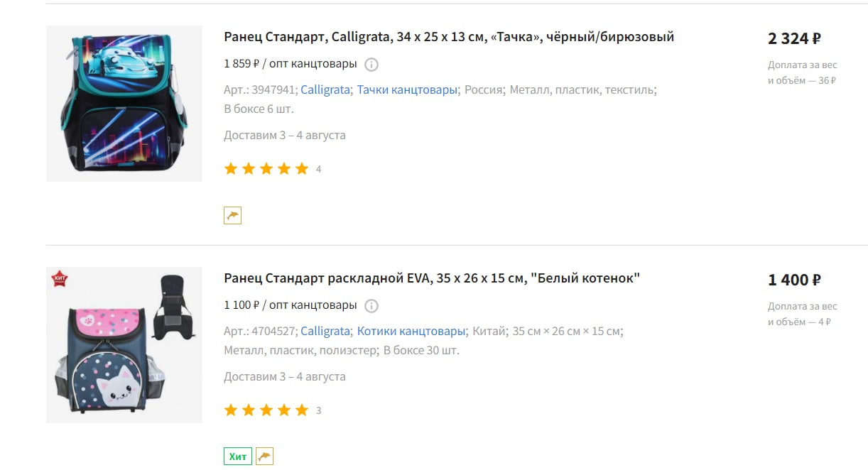The height and width of the screenshot is (470, 868).
Task: Click the green Хит label under kitten backpack
Action: pyautogui.click(x=238, y=457)
